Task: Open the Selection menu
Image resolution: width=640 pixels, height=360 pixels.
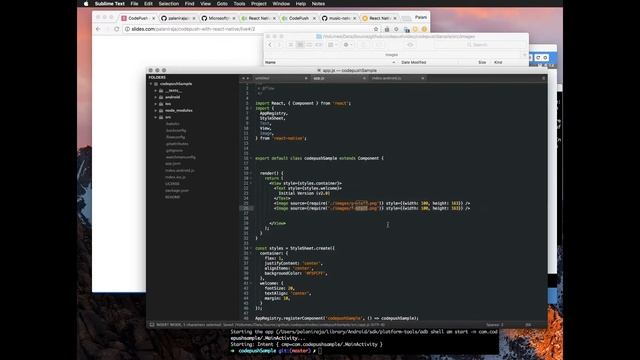Action: (x=169, y=4)
